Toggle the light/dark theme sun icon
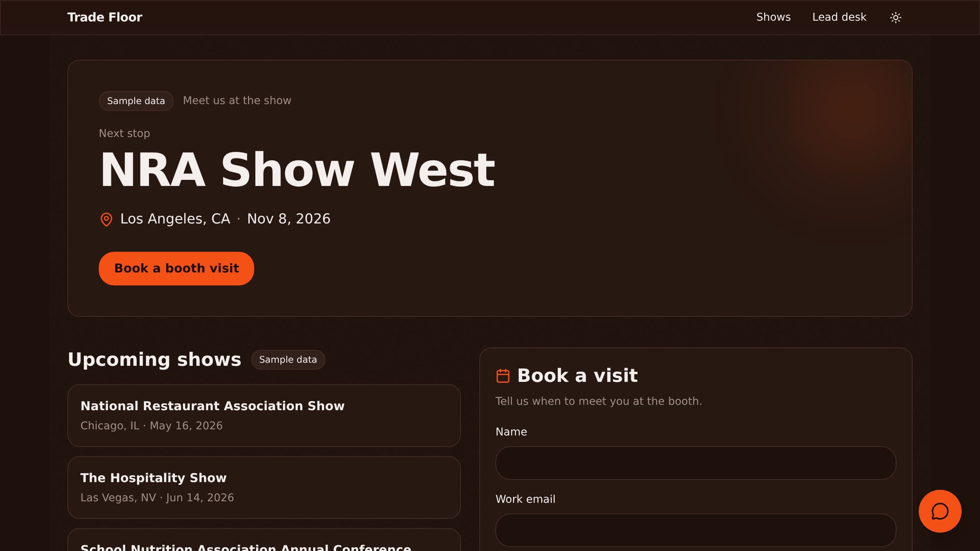Viewport: 980px width, 551px height. click(x=895, y=18)
